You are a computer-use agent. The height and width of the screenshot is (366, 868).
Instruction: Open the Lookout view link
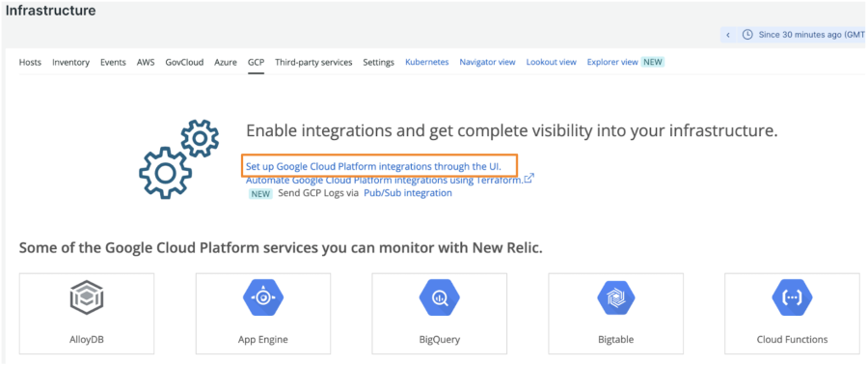(552, 62)
